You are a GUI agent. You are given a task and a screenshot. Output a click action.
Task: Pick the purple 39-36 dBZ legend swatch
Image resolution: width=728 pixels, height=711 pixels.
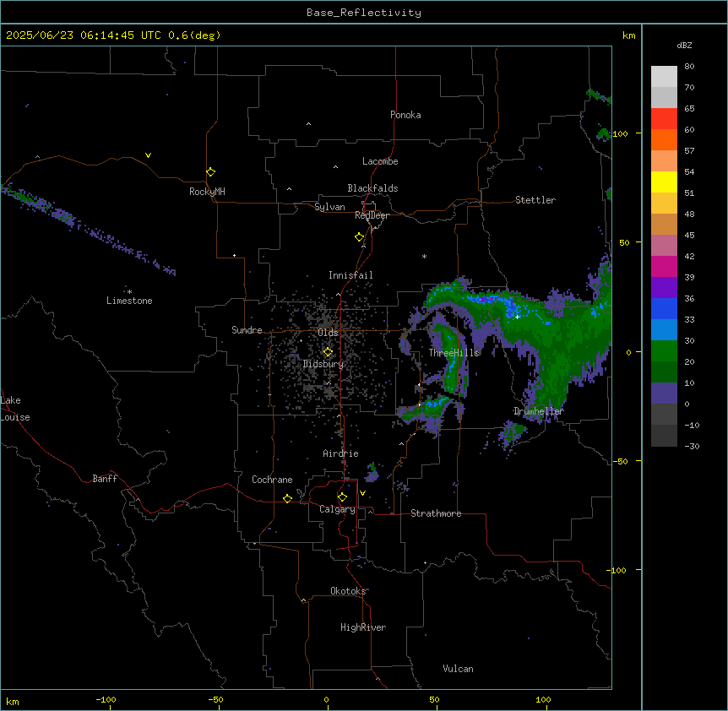(x=664, y=288)
